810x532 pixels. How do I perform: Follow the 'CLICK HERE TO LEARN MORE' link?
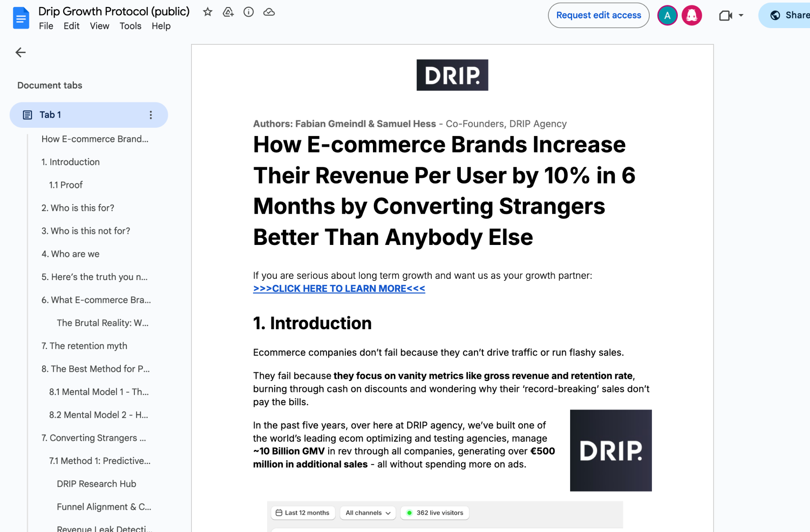tap(339, 288)
